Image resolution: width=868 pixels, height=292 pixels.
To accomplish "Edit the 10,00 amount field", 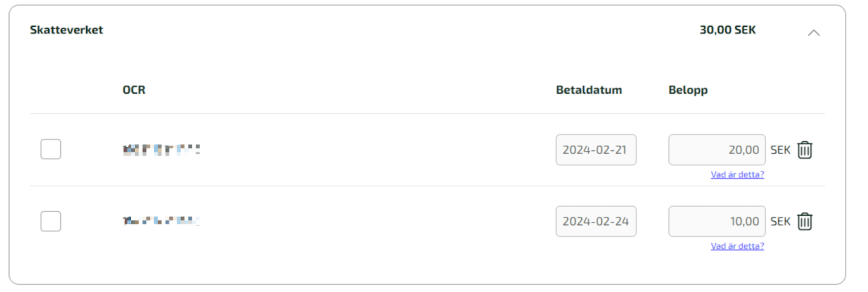I will pyautogui.click(x=717, y=221).
